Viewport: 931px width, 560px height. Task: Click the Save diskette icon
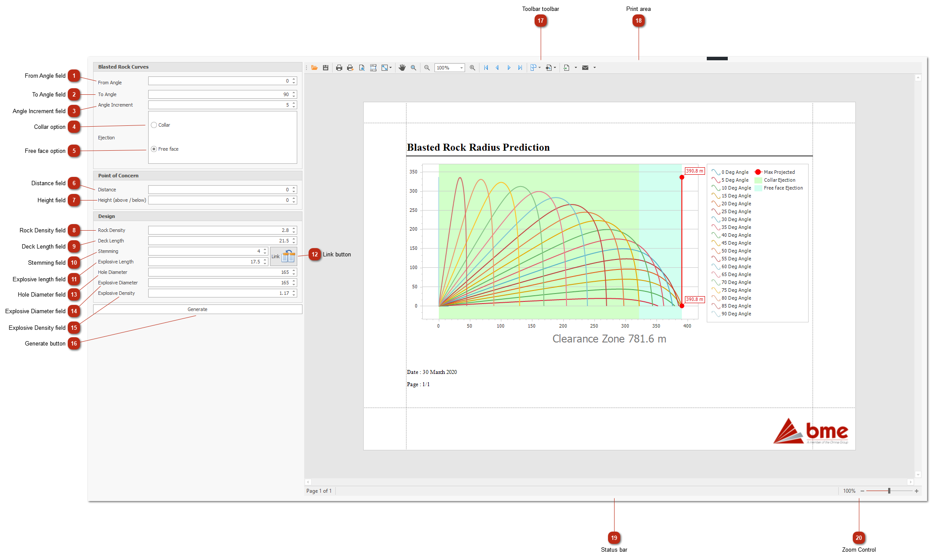(x=326, y=68)
